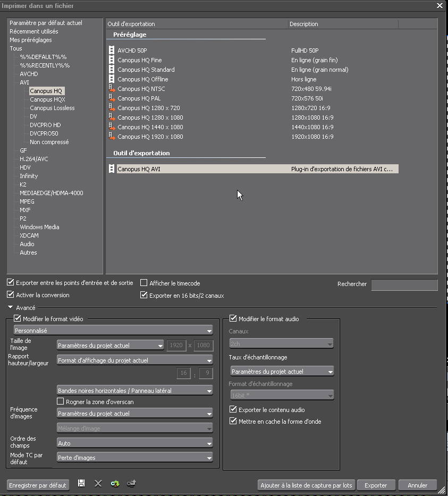Open the 'Mode TC par défaut' dropdown

(x=134, y=457)
